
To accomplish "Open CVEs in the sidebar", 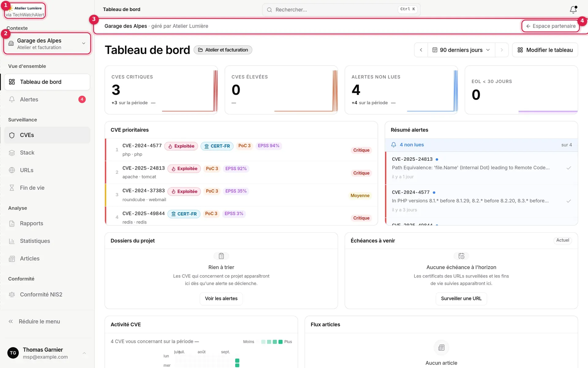I will tap(47, 135).
